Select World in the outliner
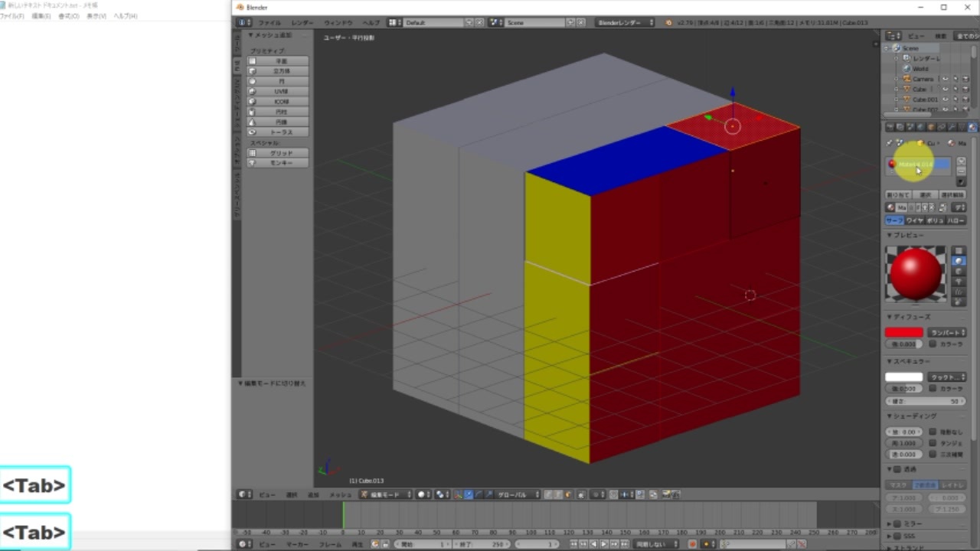The image size is (980, 551). tap(920, 69)
